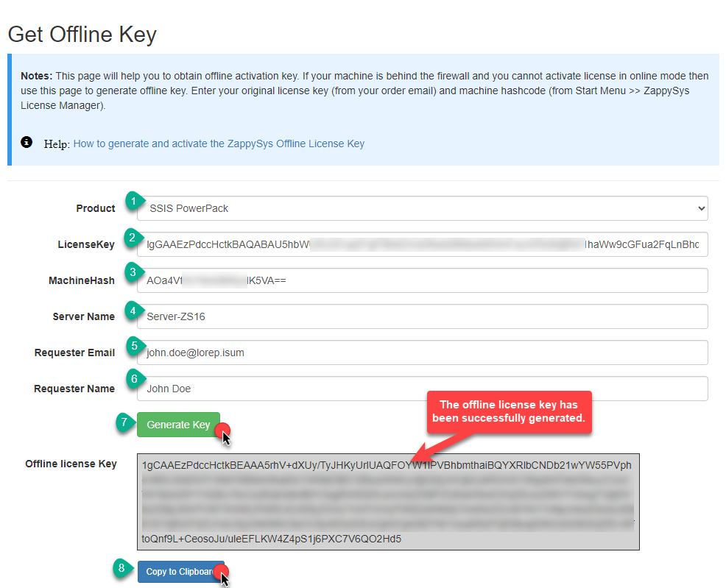
Task: Click the Get Offline Key heading
Action: 82,35
